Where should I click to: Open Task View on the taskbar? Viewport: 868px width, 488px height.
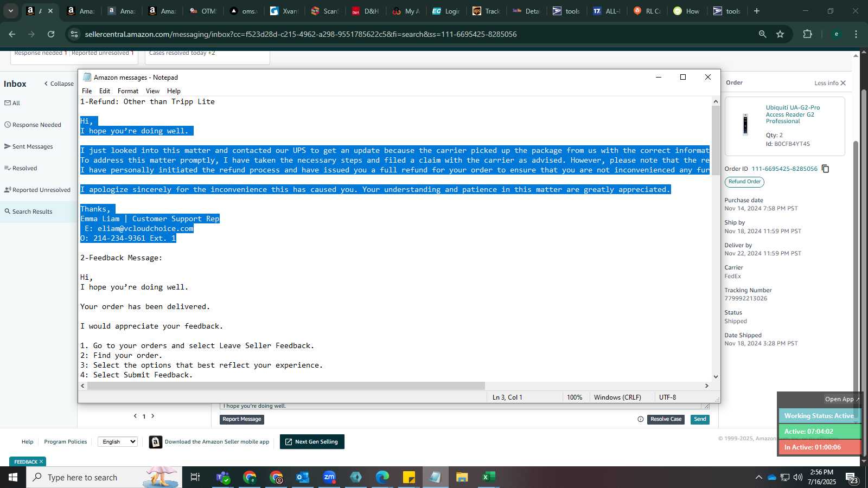(x=195, y=477)
